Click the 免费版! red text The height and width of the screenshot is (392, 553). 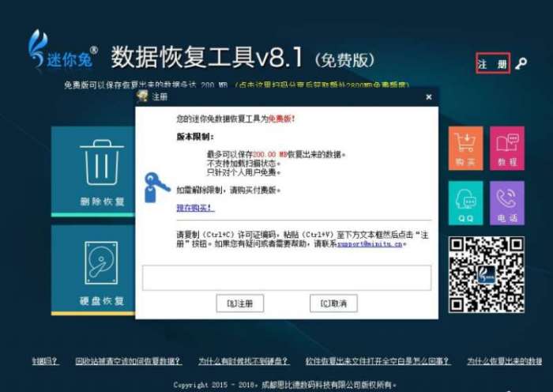(281, 119)
